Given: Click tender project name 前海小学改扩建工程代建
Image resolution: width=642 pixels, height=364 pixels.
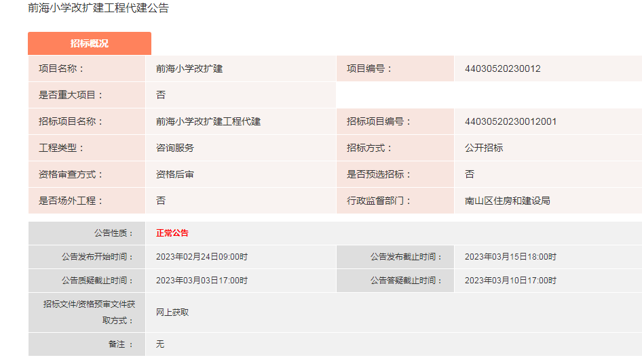Looking at the screenshot, I should (208, 121).
